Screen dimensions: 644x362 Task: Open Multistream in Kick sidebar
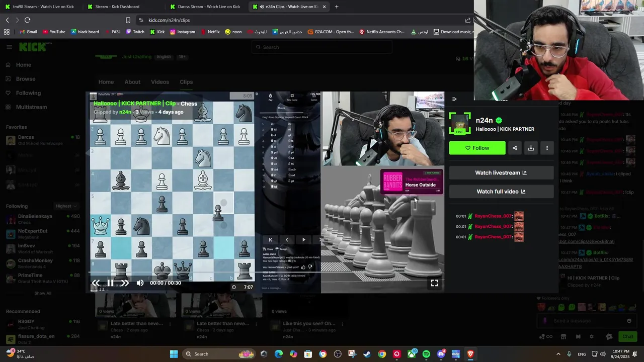31,107
